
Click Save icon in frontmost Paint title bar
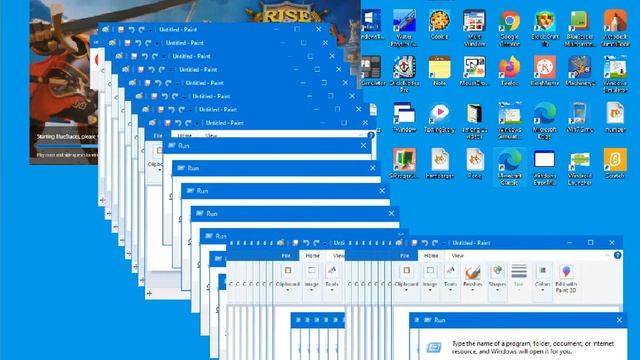pyautogui.click(x=414, y=242)
